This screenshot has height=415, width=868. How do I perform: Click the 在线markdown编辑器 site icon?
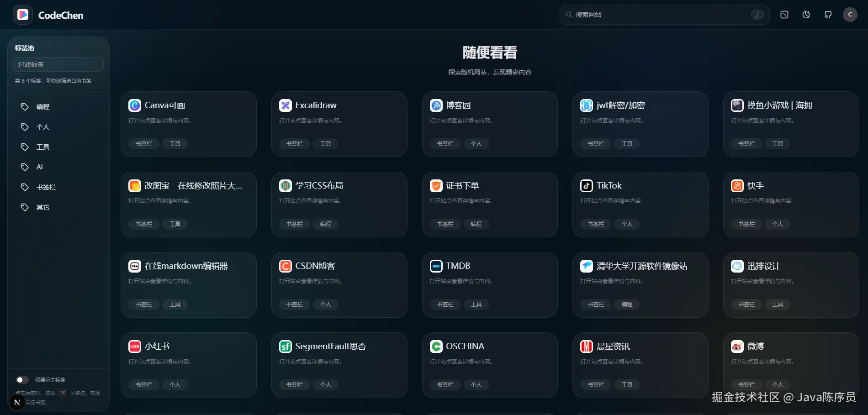[135, 266]
